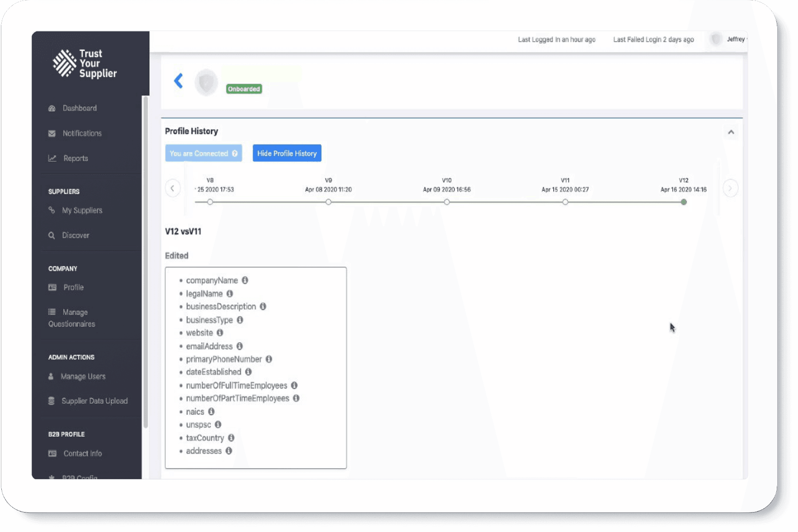Click the info icon beside emailAddress
The image size is (798, 532).
pos(239,346)
